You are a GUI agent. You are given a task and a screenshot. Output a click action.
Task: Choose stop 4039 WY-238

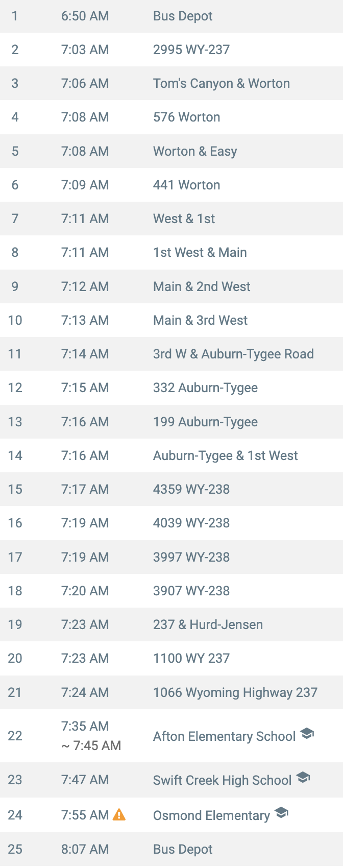click(171, 523)
